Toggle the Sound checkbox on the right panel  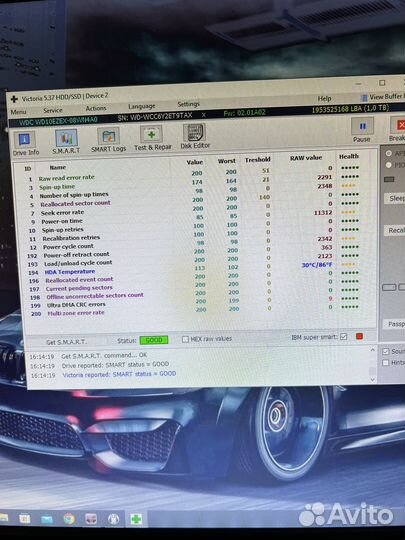coord(386,351)
